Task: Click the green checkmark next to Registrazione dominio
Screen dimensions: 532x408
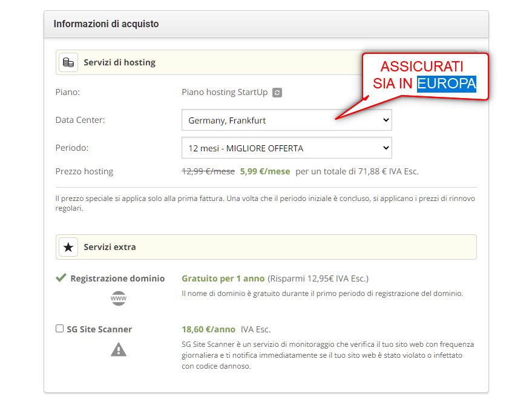Action: (61, 278)
